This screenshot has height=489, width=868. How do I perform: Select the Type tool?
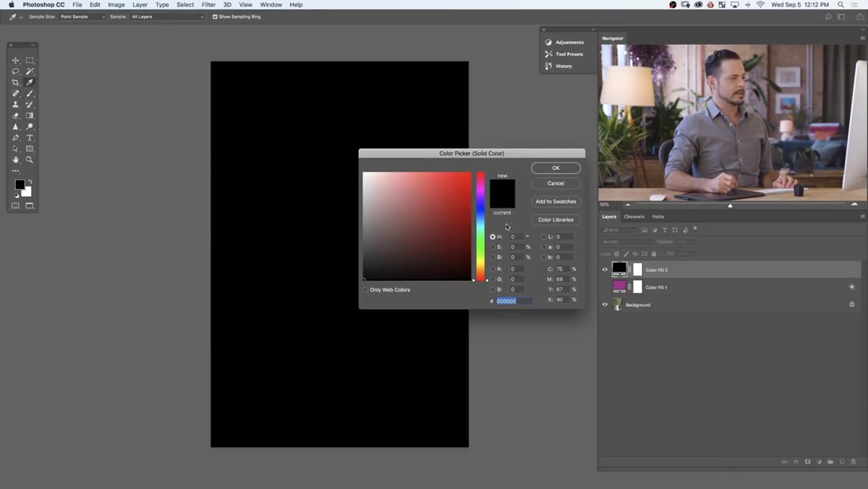pyautogui.click(x=30, y=137)
